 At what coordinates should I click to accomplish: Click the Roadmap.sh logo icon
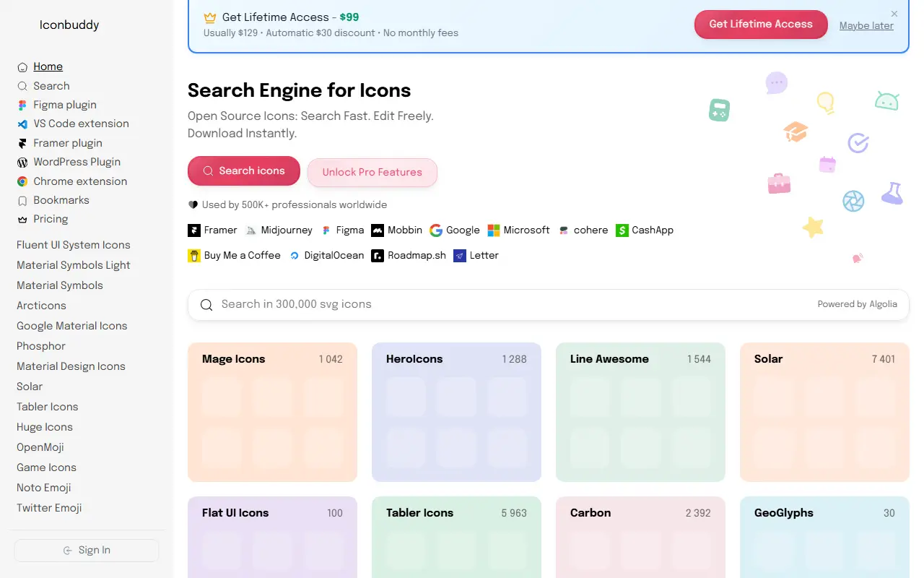(x=378, y=256)
